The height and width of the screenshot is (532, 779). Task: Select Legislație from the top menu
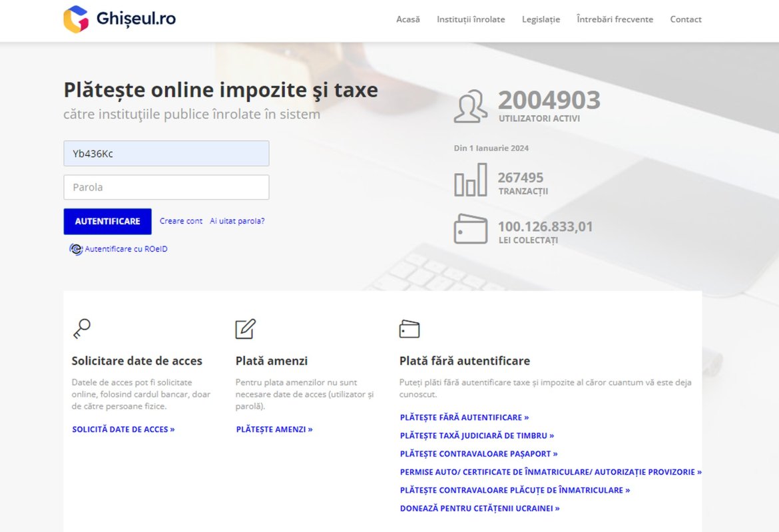click(541, 19)
